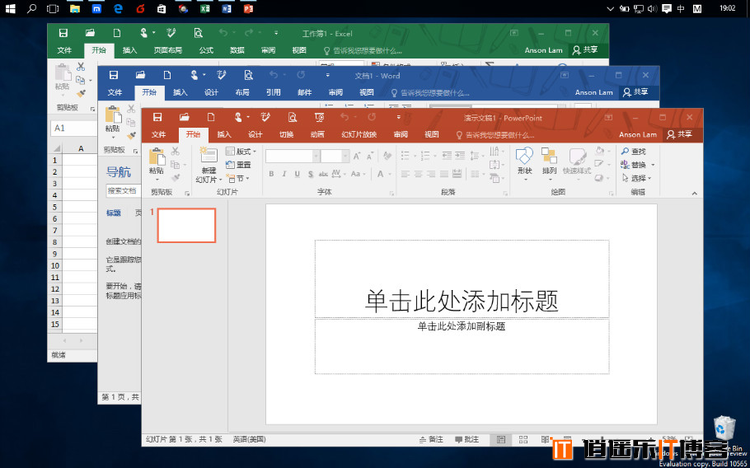Screen dimensions: 750x468
Task: Click the Excel Name Box showing A1
Action: pos(73,128)
